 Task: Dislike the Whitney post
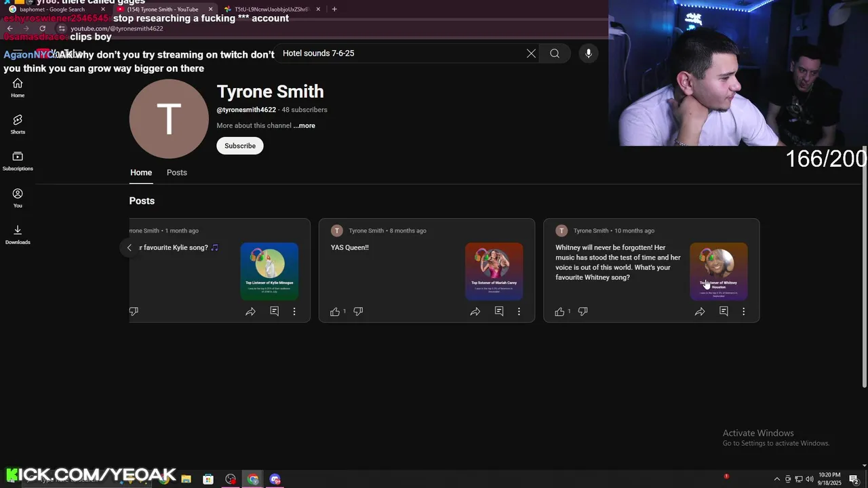pyautogui.click(x=583, y=311)
